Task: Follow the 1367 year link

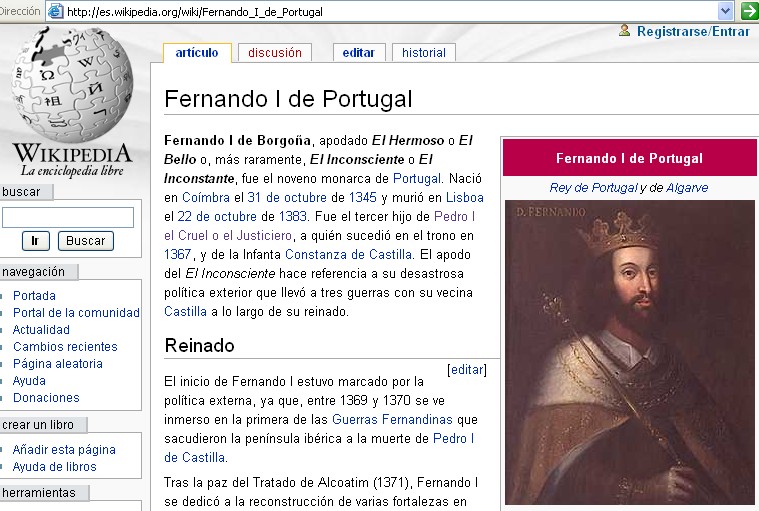Action: pos(178,255)
